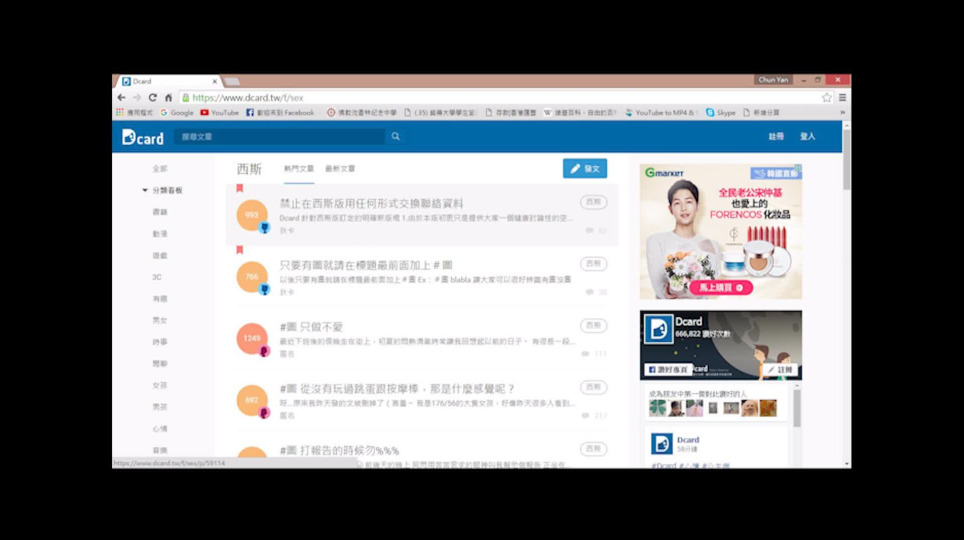Click the 發文 post button
The height and width of the screenshot is (540, 964).
(585, 169)
